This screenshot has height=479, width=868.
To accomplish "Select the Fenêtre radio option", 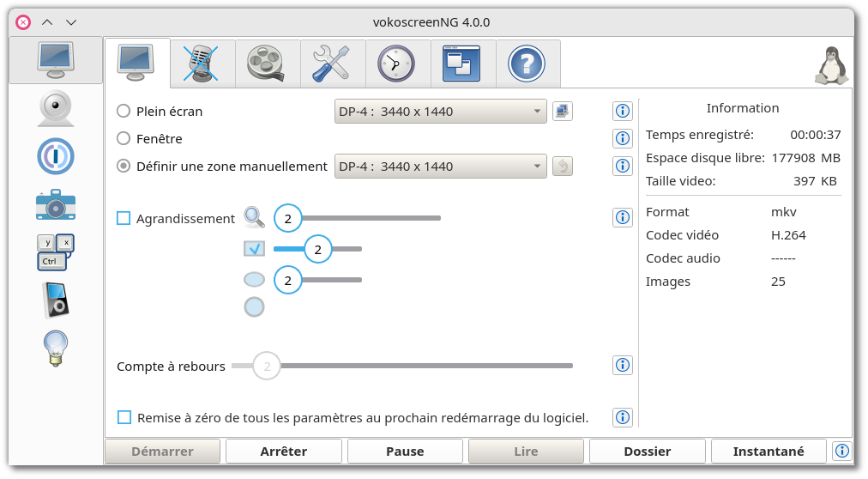I will [x=124, y=138].
